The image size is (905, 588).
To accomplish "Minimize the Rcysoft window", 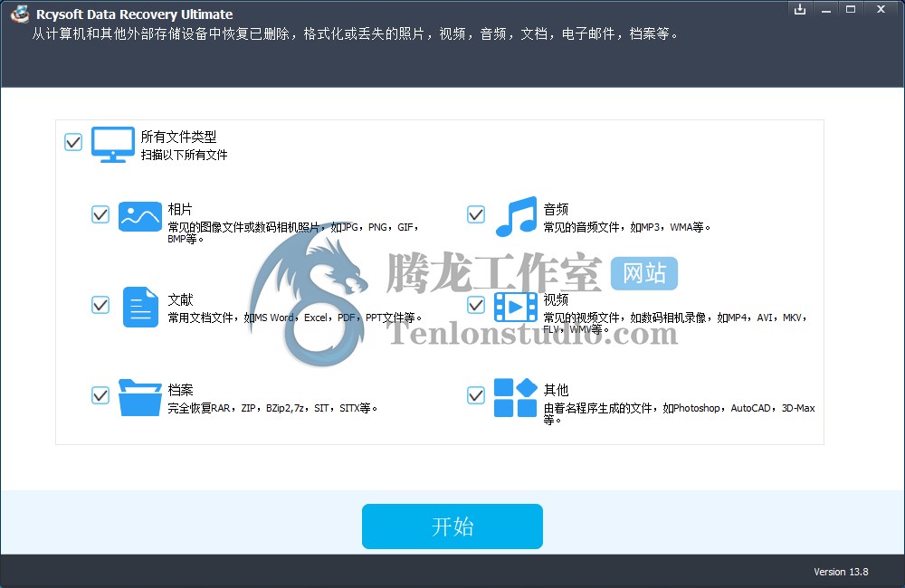I will [x=826, y=9].
